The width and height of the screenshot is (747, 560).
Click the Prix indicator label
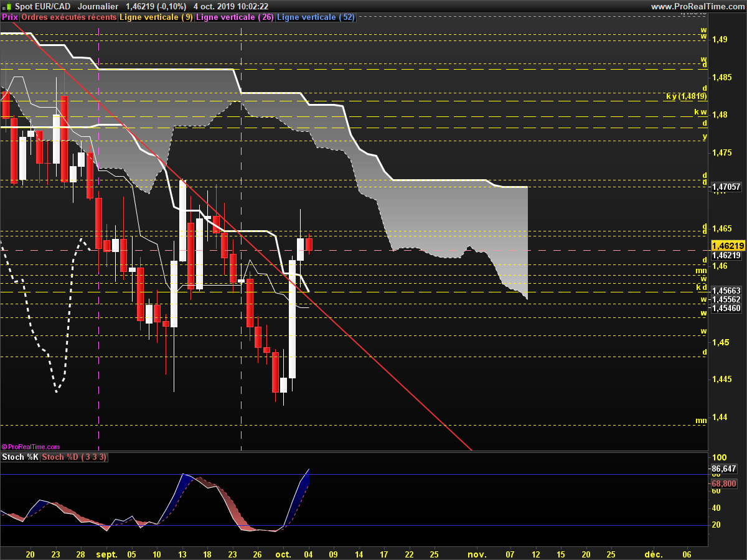10,17
